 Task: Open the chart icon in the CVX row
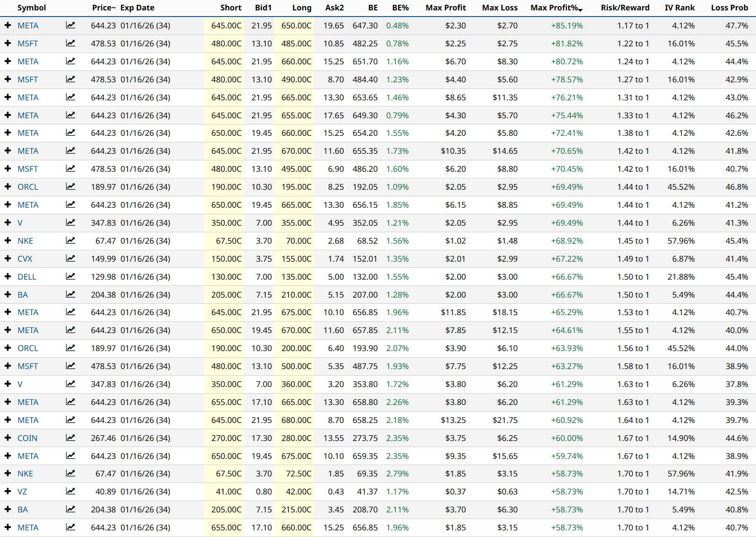70,258
